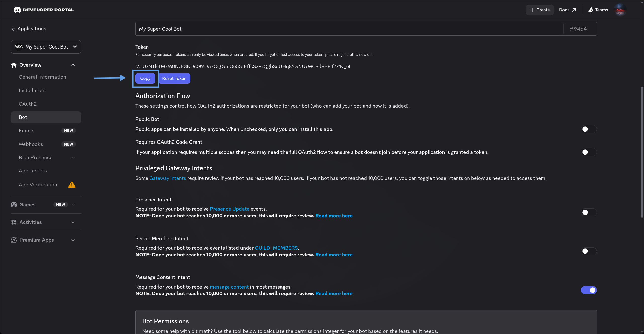The width and height of the screenshot is (644, 334).
Task: Click the Bot Permissions heading
Action: coord(166,321)
